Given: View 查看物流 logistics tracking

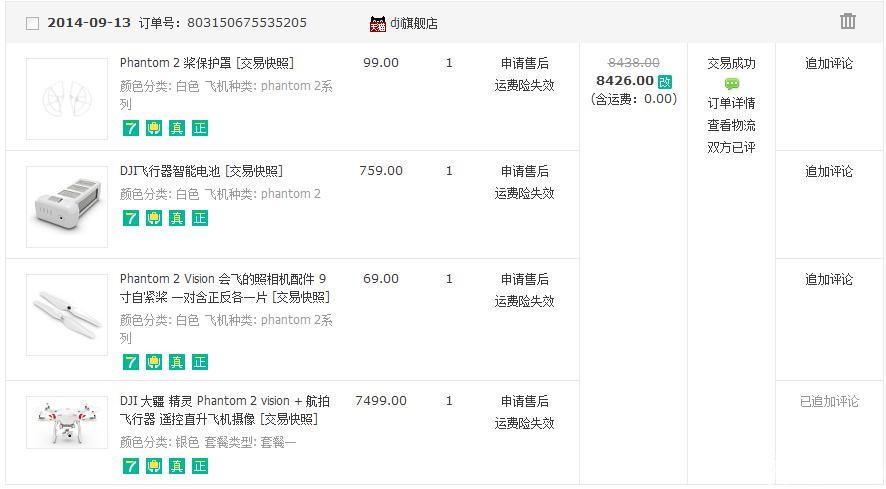Looking at the screenshot, I should point(731,126).
